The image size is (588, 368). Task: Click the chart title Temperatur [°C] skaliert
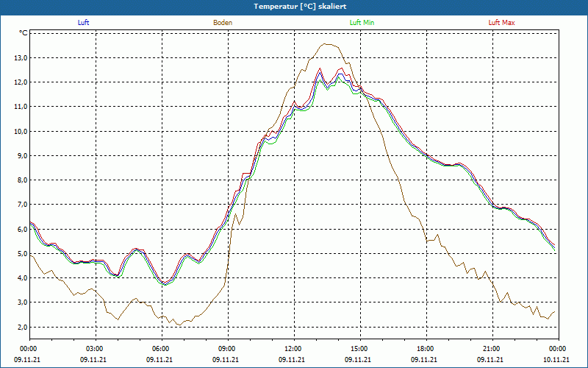pyautogui.click(x=300, y=7)
